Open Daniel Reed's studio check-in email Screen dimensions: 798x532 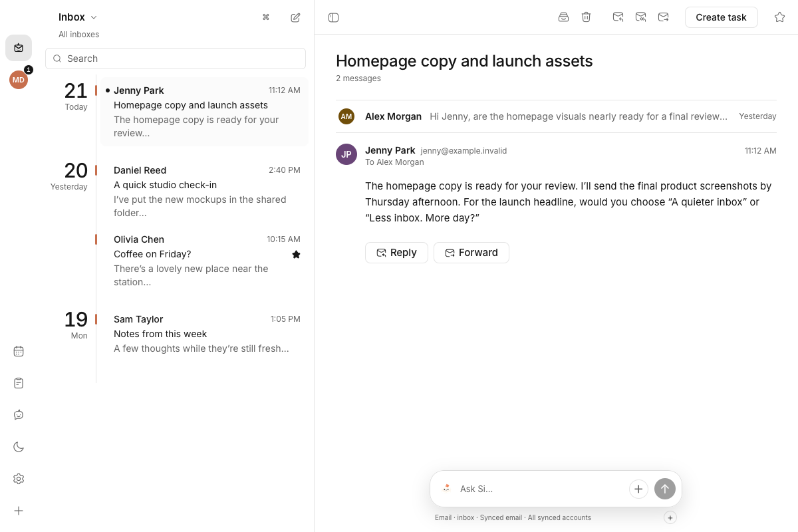point(204,192)
